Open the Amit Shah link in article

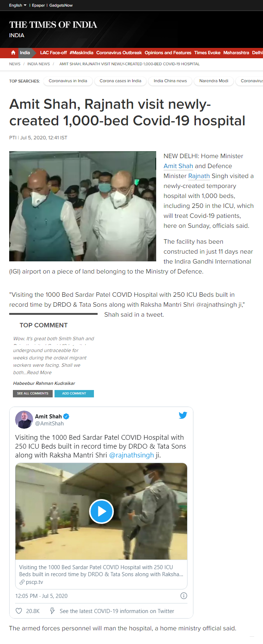click(x=178, y=166)
